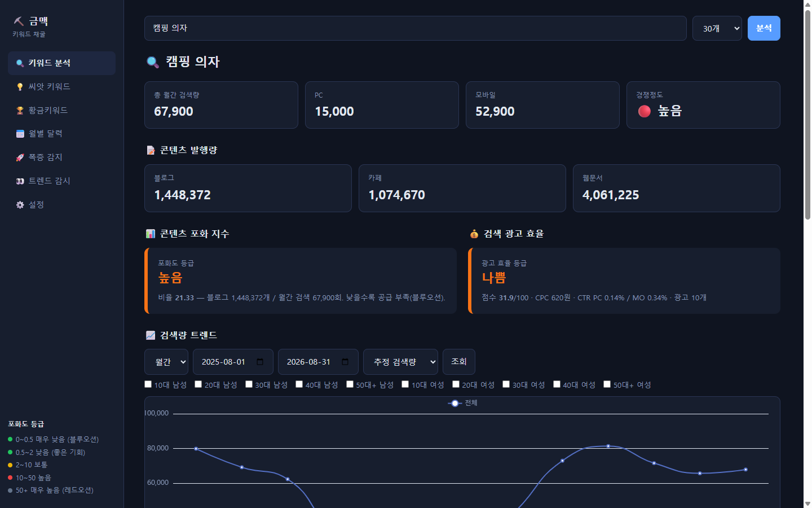
Task: Click the document icon next to 콘텐츠 발행량
Action: pos(151,150)
